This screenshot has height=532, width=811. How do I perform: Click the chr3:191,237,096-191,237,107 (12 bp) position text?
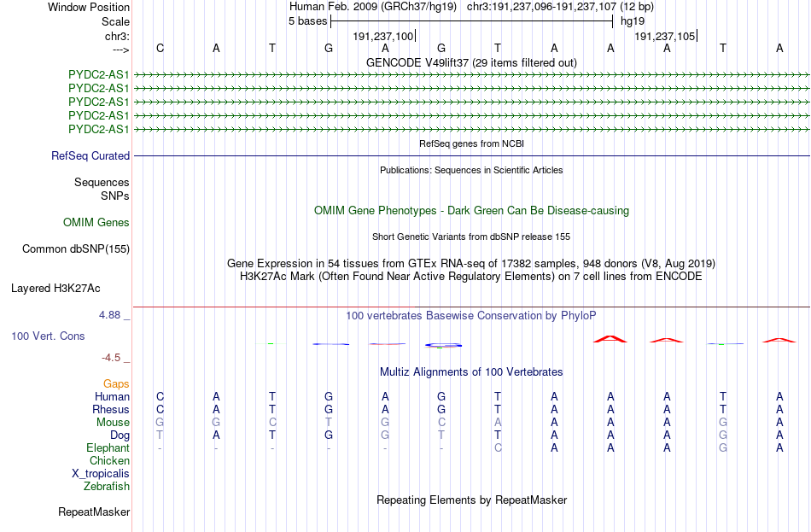coord(560,7)
